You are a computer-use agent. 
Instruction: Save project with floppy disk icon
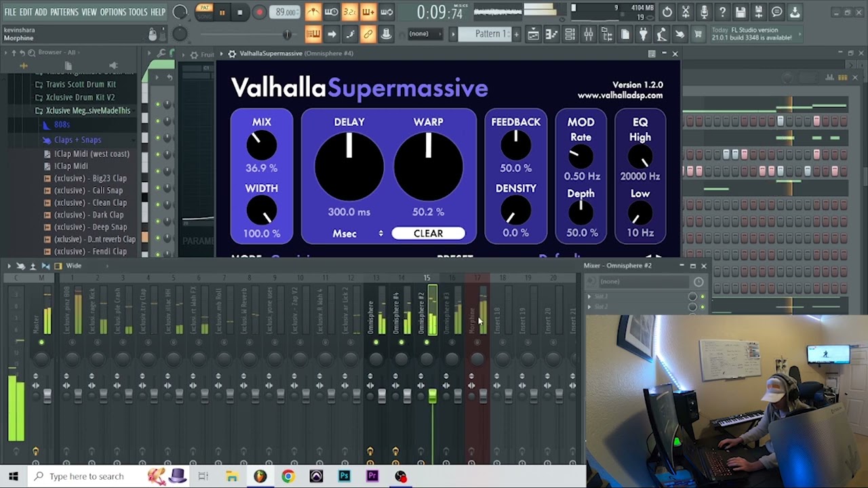(x=741, y=12)
